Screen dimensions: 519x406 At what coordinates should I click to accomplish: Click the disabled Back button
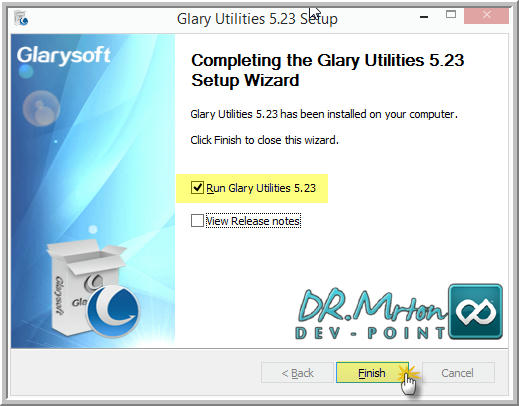click(297, 373)
